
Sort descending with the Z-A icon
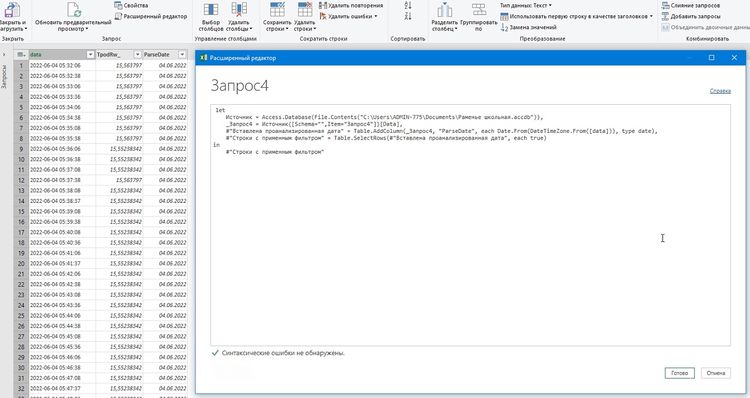[408, 16]
